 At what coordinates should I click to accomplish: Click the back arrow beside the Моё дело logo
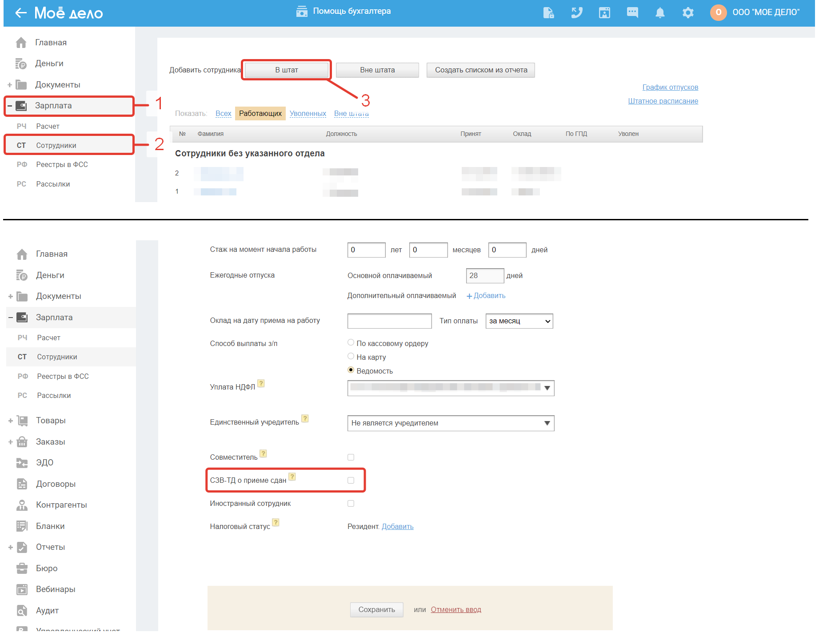(x=21, y=13)
